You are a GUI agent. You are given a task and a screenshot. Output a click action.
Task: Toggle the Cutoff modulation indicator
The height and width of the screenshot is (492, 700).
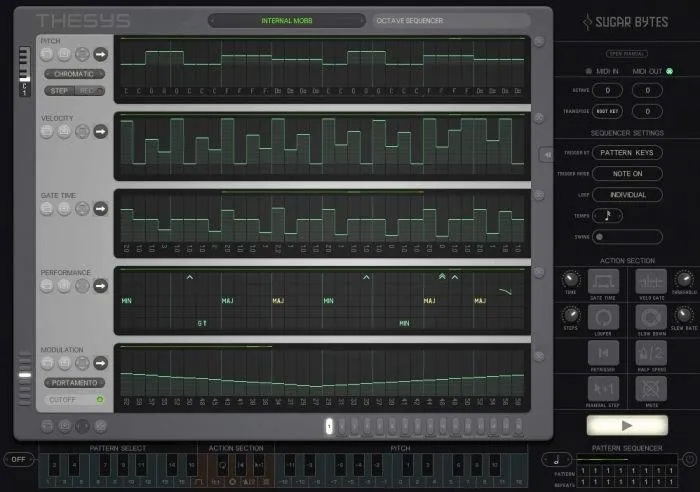click(x=100, y=400)
